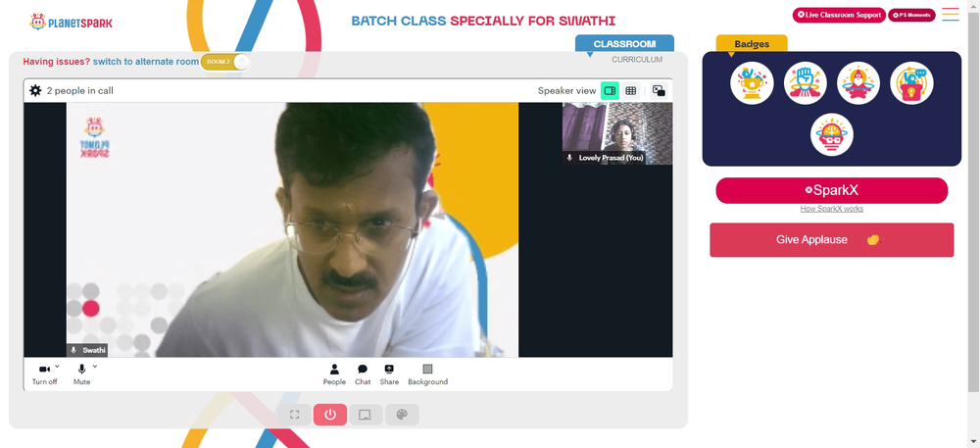Image resolution: width=980 pixels, height=448 pixels.
Task: Click Lovely Prasad video thumbnail
Action: (617, 133)
